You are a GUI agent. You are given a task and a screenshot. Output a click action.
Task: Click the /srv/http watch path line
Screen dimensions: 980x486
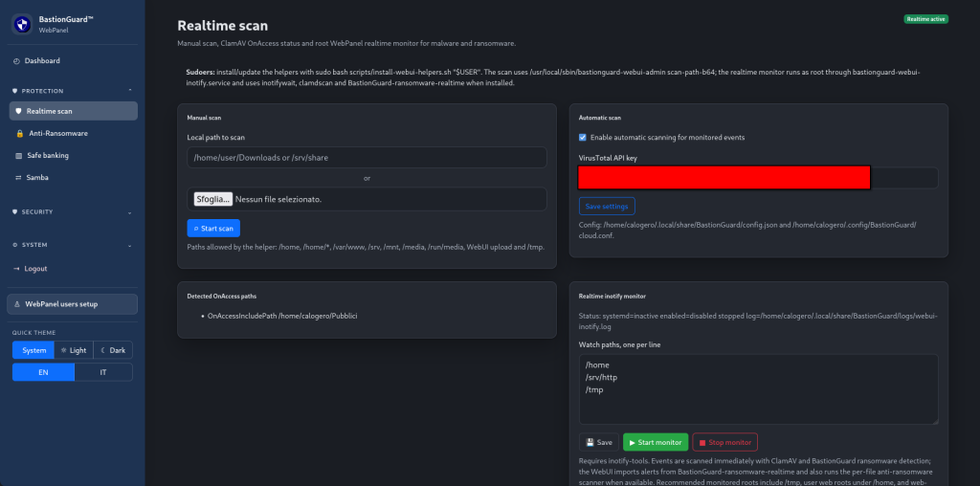[x=602, y=377]
